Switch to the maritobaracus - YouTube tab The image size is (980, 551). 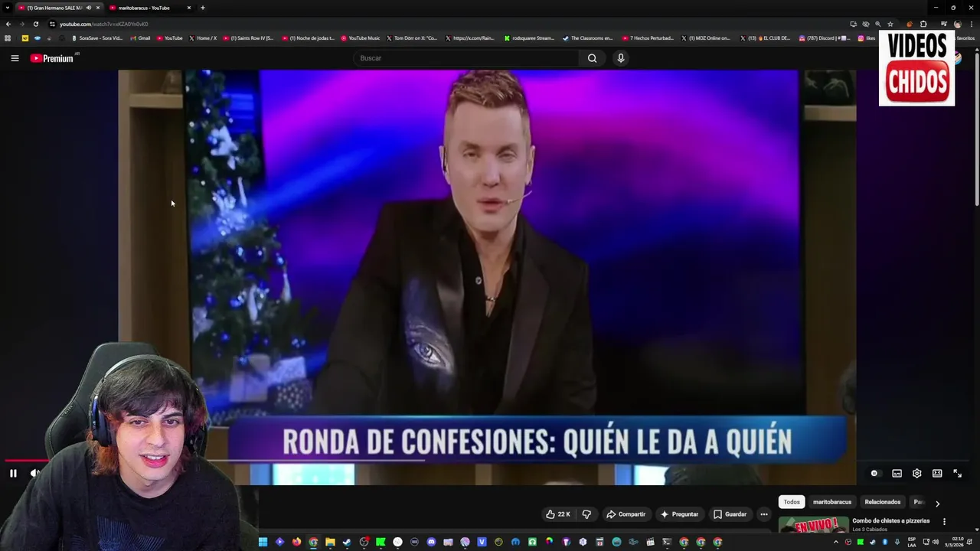(150, 8)
